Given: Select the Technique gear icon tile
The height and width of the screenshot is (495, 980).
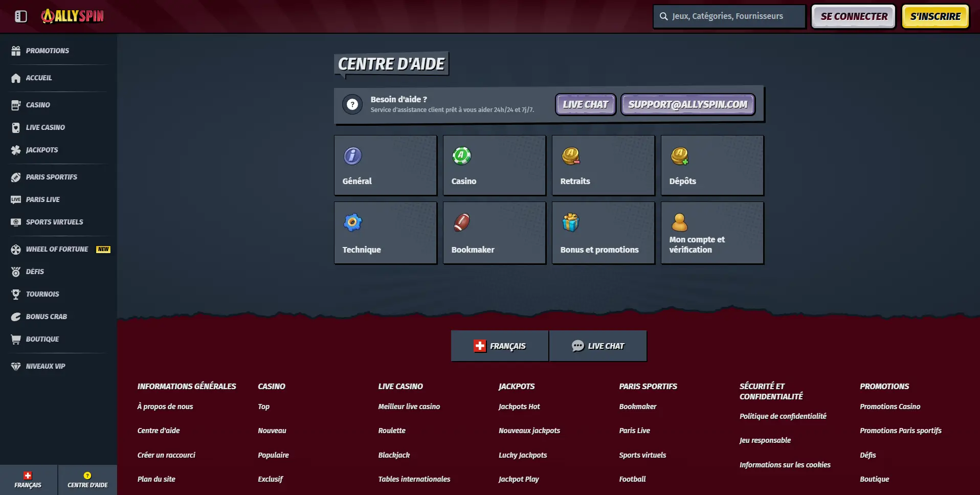Looking at the screenshot, I should (352, 223).
